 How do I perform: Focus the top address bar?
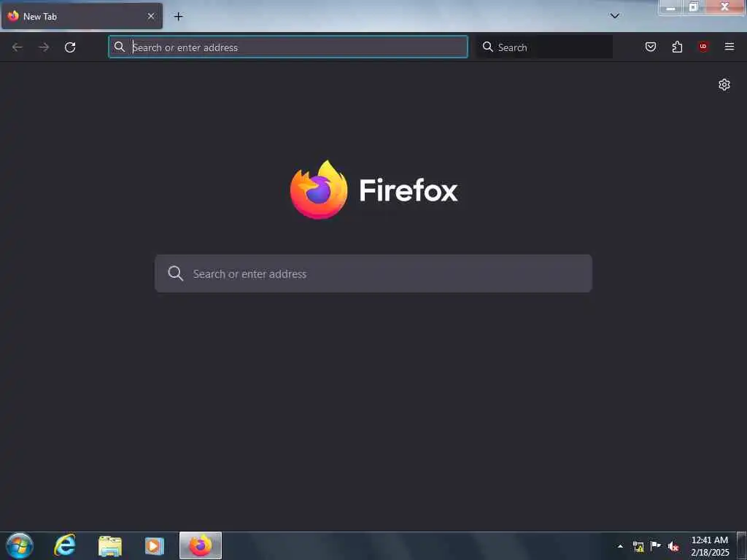[x=288, y=47]
